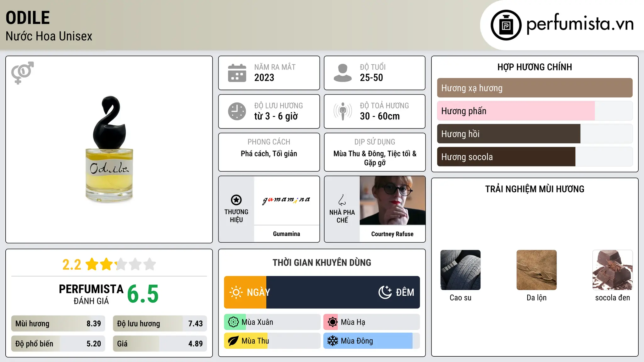Click the Mùi hương 8.39 score bar
Screen dimensions: 644x362
pos(58,324)
